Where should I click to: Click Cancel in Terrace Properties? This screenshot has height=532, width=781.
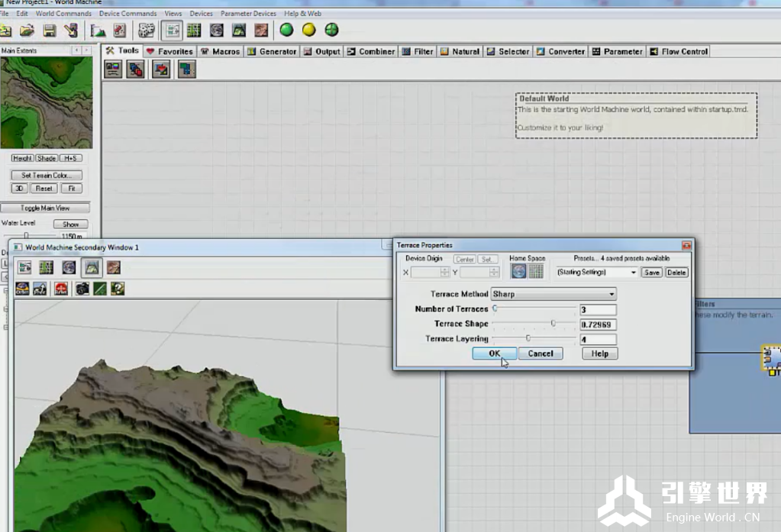click(541, 353)
